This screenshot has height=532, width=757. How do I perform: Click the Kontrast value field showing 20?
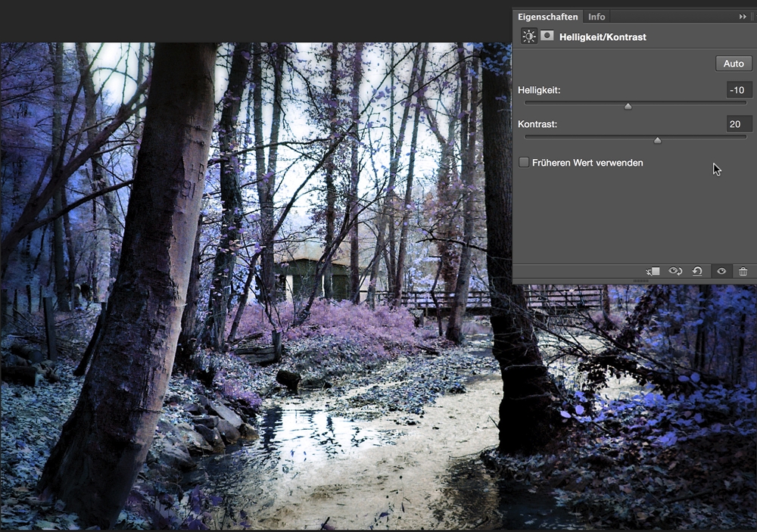pyautogui.click(x=739, y=124)
